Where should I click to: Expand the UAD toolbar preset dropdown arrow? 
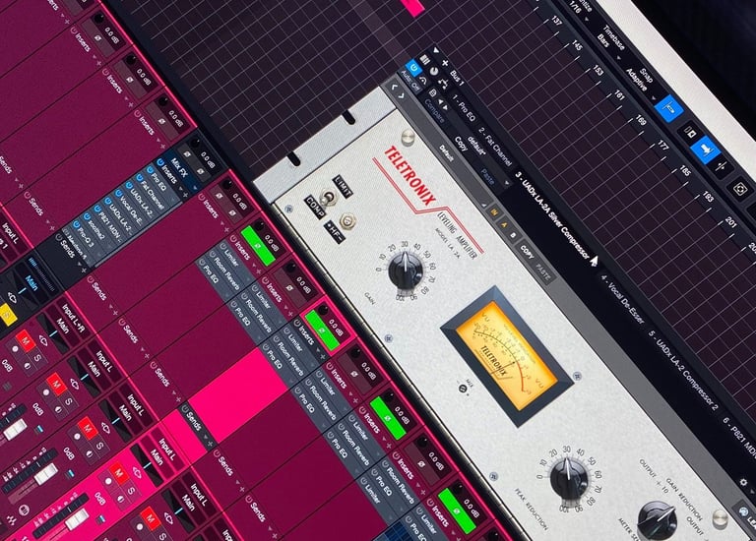click(x=484, y=205)
